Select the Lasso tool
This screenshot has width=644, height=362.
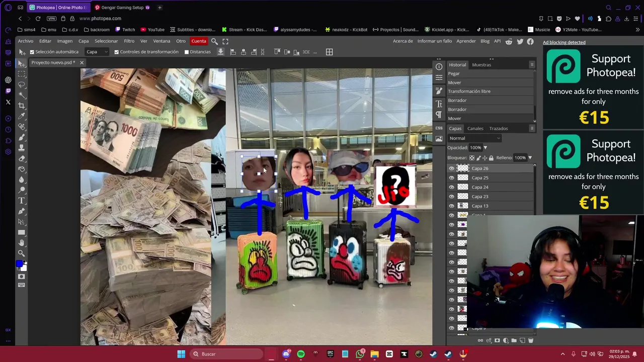click(22, 84)
